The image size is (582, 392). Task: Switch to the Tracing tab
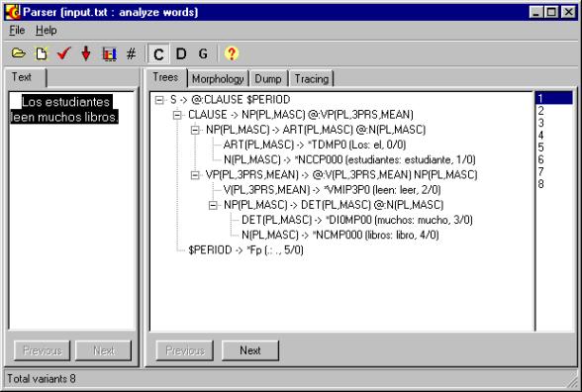pos(312,79)
